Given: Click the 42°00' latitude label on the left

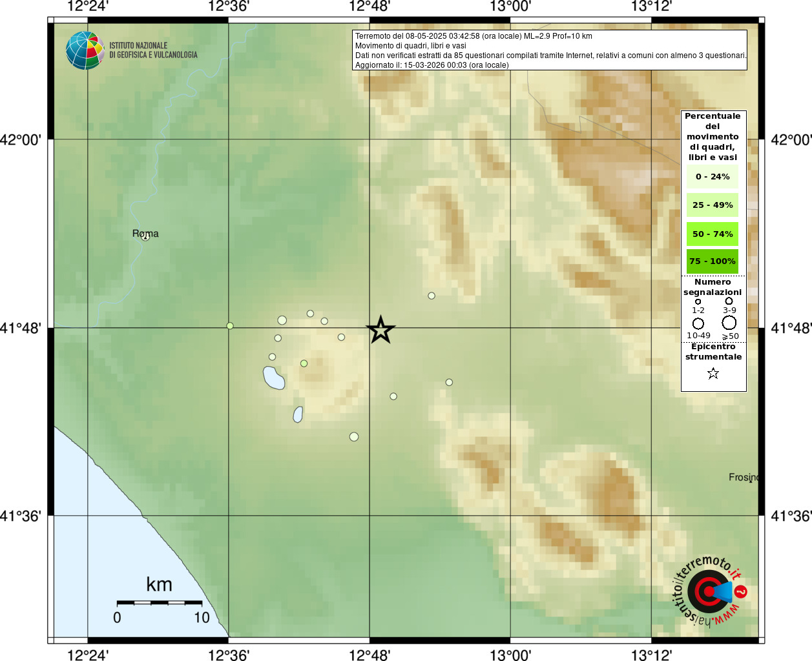Looking at the screenshot, I should tap(21, 139).
